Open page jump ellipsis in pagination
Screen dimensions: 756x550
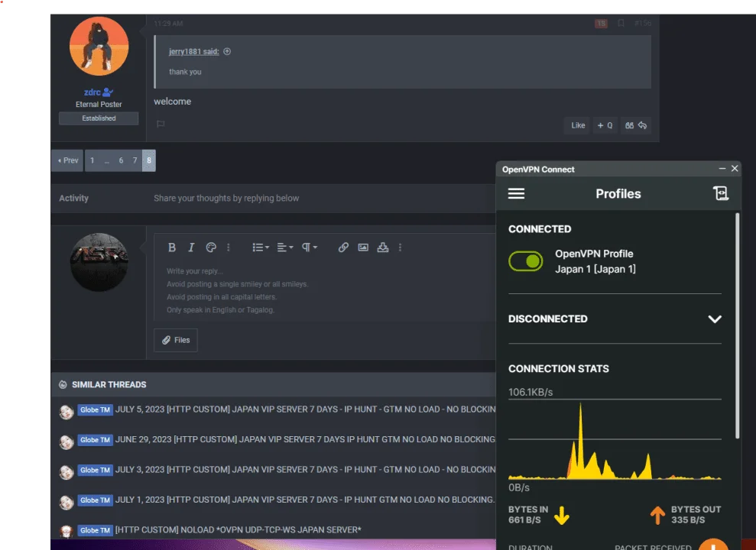tap(106, 160)
